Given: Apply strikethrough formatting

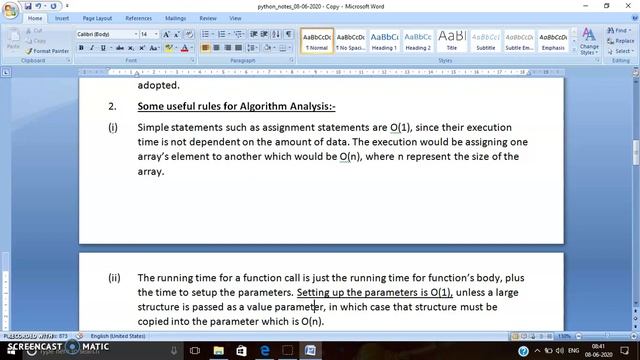Looking at the screenshot, I should (120, 48).
